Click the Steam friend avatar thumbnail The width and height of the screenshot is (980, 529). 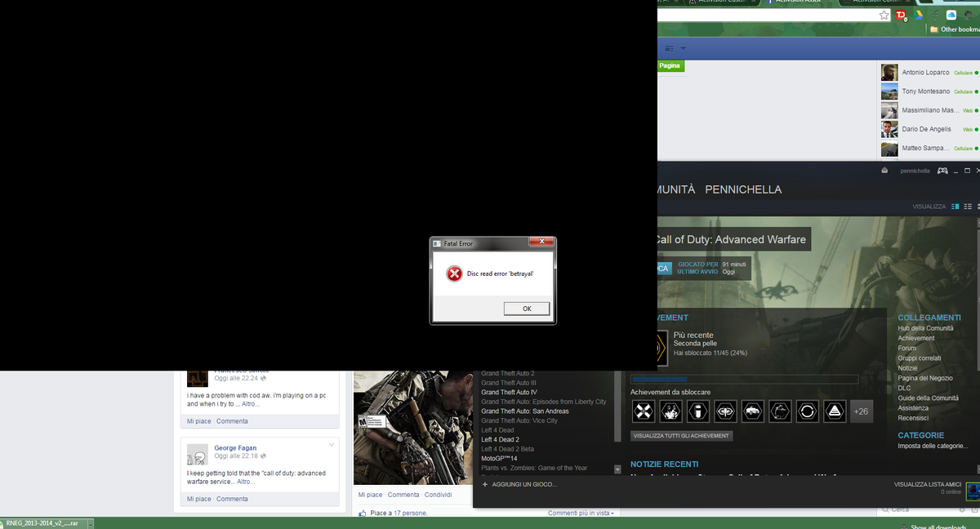[x=973, y=490]
